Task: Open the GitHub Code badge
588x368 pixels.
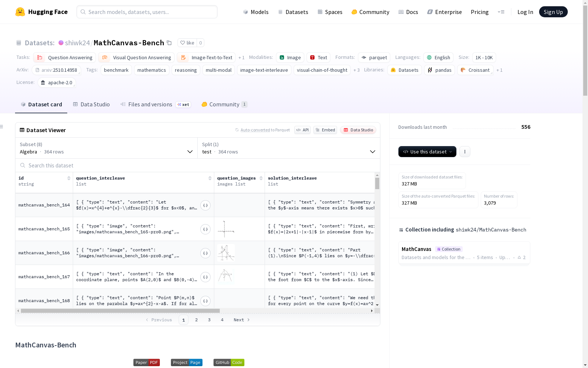Action: [x=229, y=362]
